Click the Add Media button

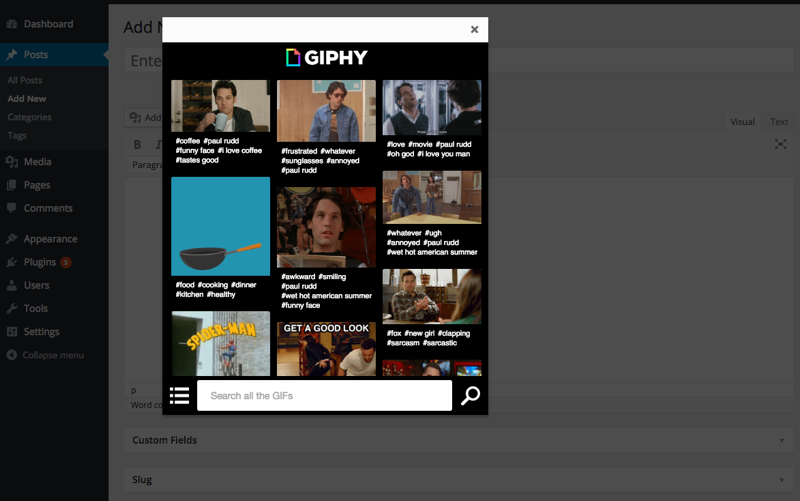(145, 118)
